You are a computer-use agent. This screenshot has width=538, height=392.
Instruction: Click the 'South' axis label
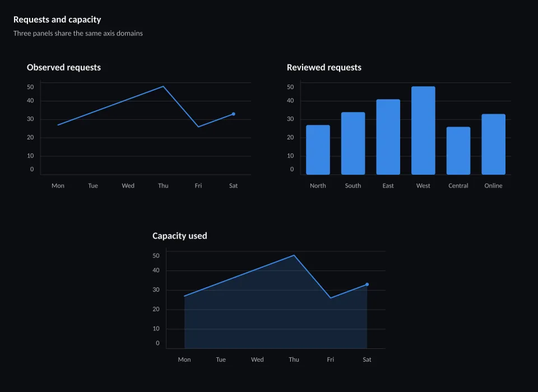coord(353,185)
